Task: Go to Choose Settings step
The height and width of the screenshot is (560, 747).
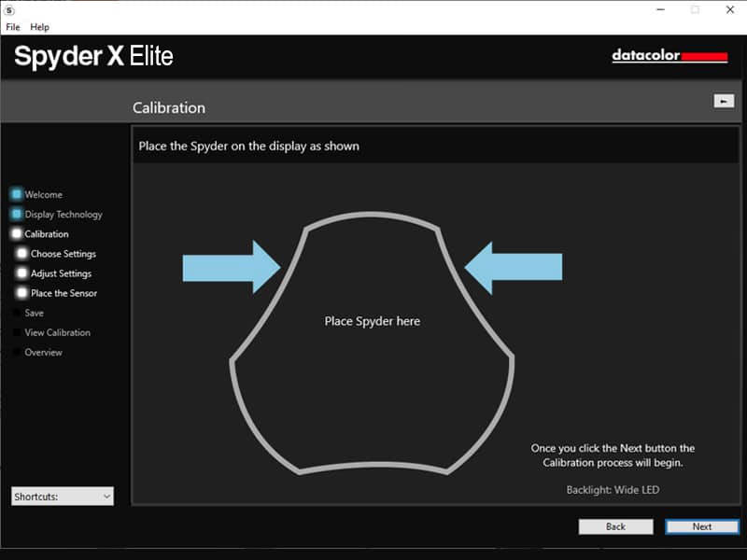Action: [63, 254]
